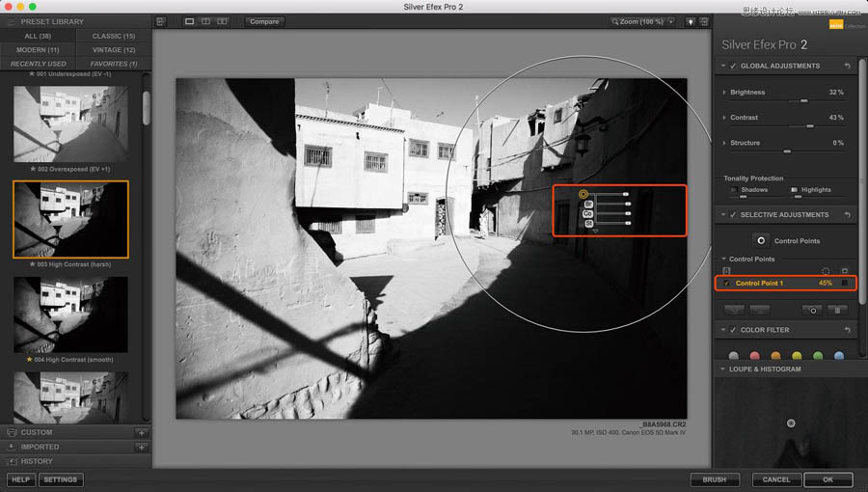Select the RECENTLY USED presets tab
This screenshot has width=868, height=492.
coord(38,64)
